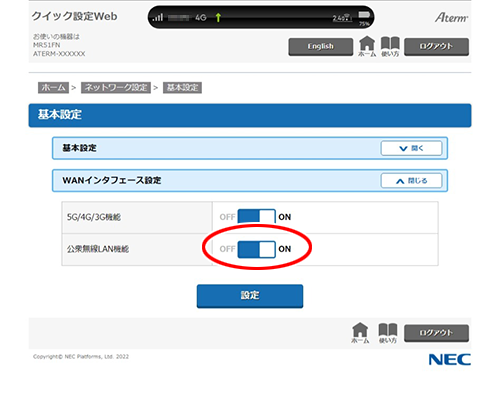
Task: Click the green upload arrow in status bar
Action: coord(218,17)
